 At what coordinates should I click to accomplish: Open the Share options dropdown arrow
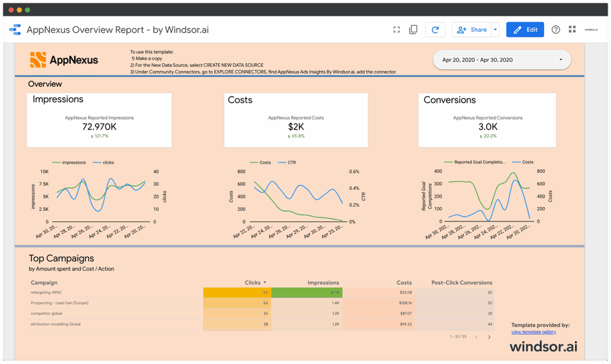pyautogui.click(x=495, y=30)
